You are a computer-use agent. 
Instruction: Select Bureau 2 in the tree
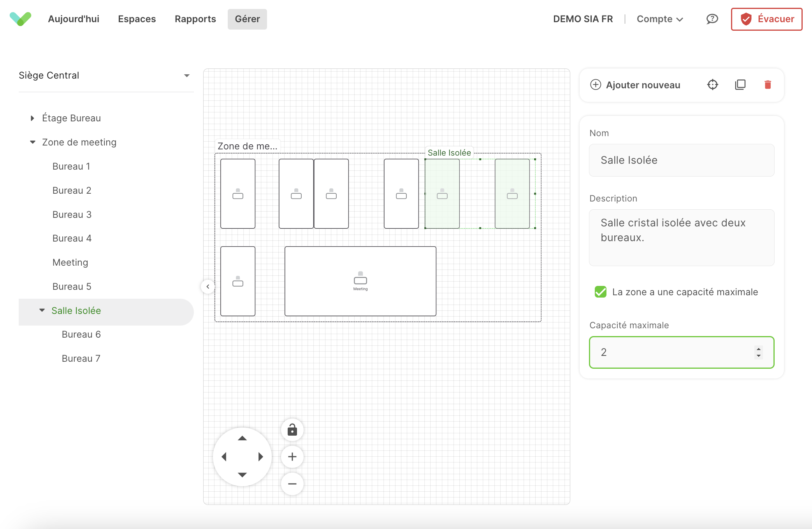pos(72,190)
